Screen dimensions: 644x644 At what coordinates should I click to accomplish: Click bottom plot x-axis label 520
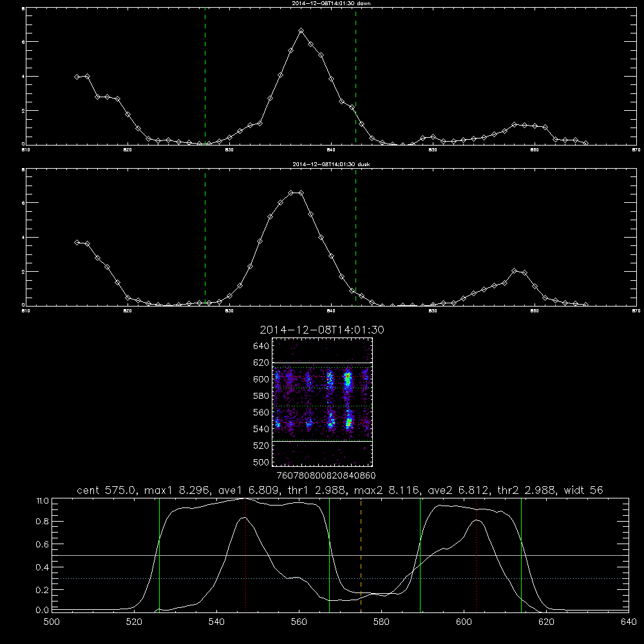[x=134, y=622]
